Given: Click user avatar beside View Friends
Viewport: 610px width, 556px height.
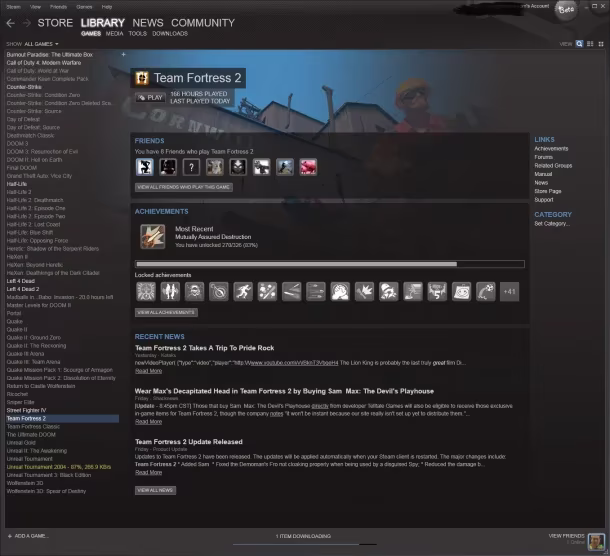Looking at the screenshot, I should point(596,542).
